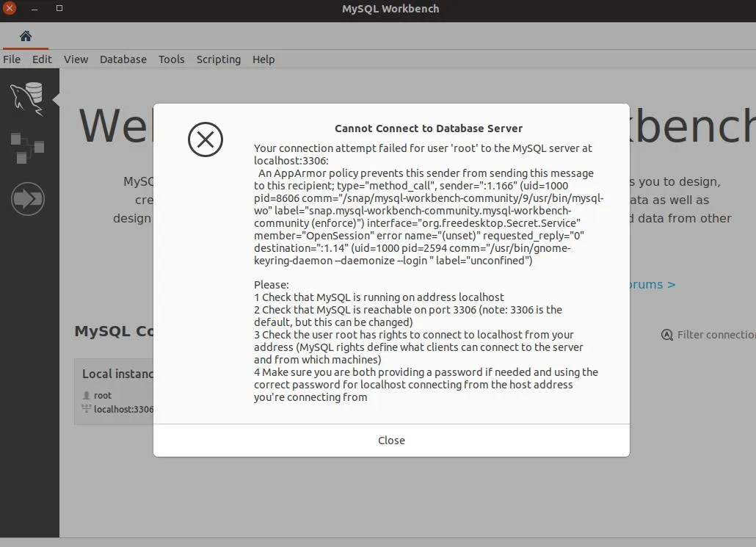Screen dimensions: 756x547
Task: Click the root user icon on connection tile
Action: 87,396
